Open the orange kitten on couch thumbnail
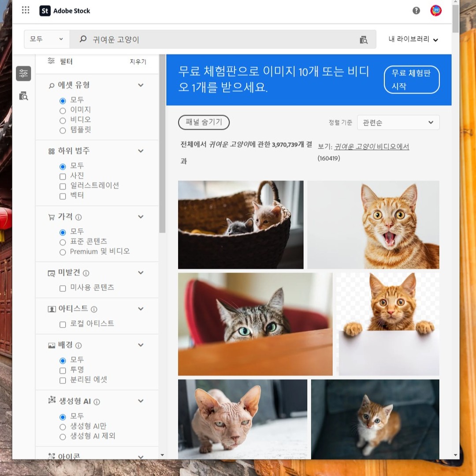 [x=375, y=419]
